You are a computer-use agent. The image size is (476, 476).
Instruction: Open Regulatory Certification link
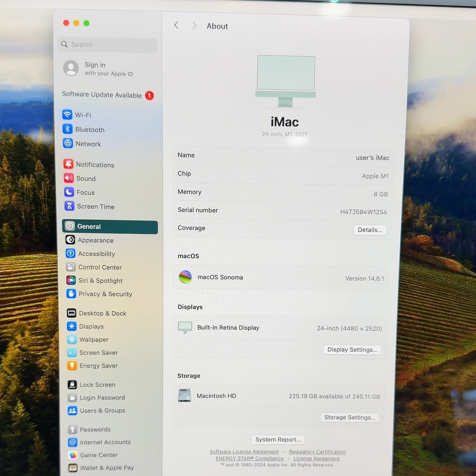[x=317, y=452]
